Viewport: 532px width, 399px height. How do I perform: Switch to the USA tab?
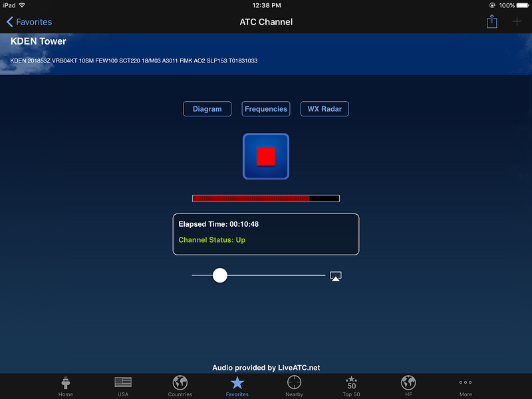[x=123, y=386]
